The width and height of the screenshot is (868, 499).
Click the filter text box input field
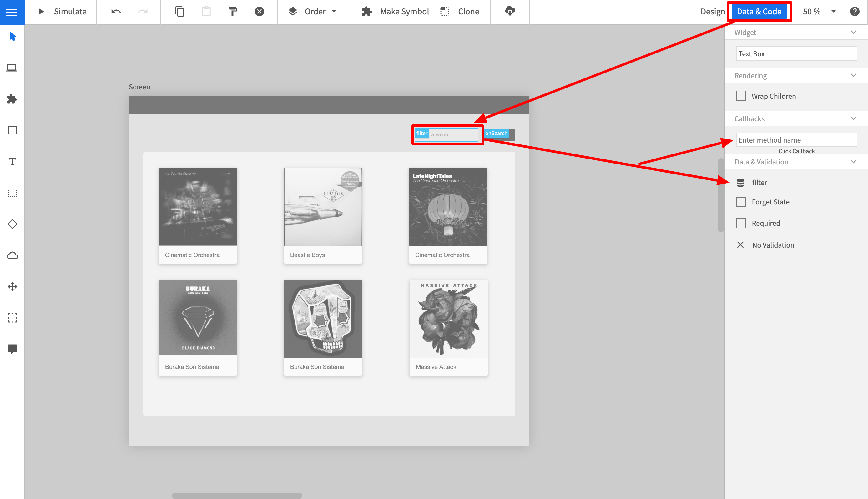(450, 134)
